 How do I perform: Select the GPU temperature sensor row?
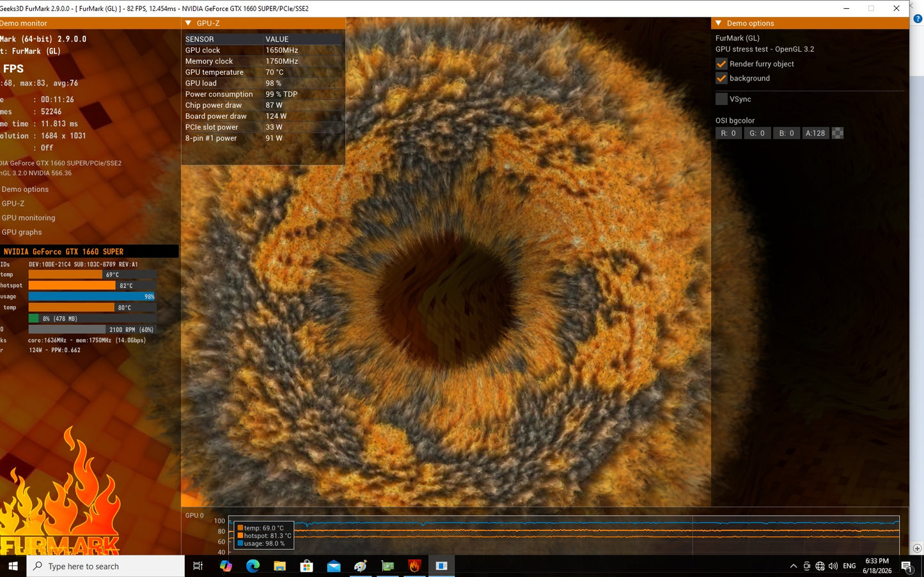263,72
